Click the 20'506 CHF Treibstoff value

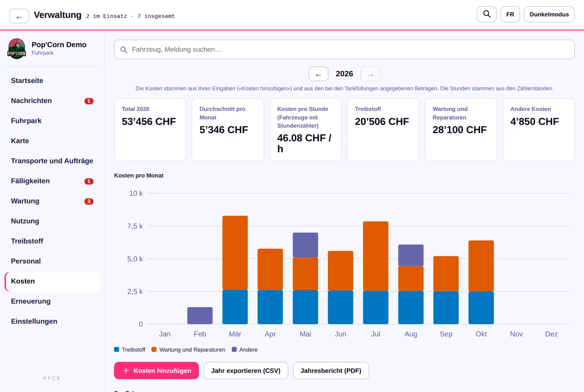pyautogui.click(x=382, y=121)
